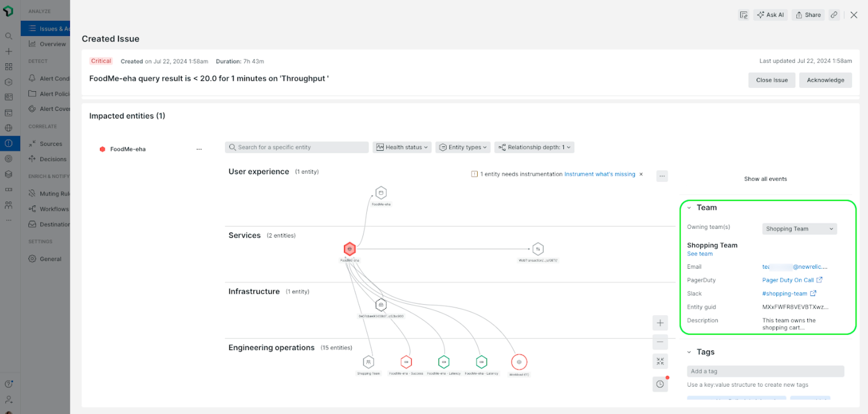The image size is (868, 414).
Task: Click the Add a tag input field
Action: coord(765,371)
